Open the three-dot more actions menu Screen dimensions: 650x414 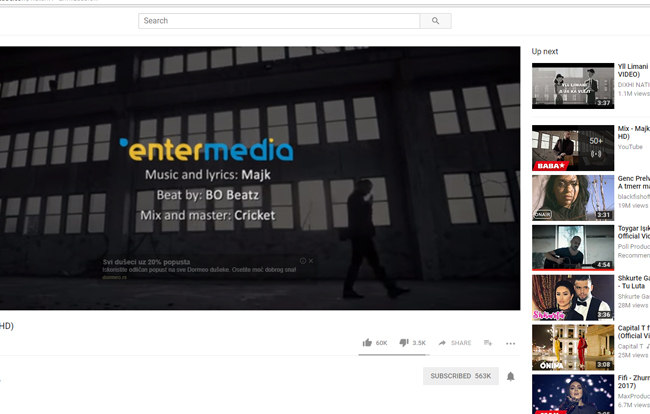511,343
